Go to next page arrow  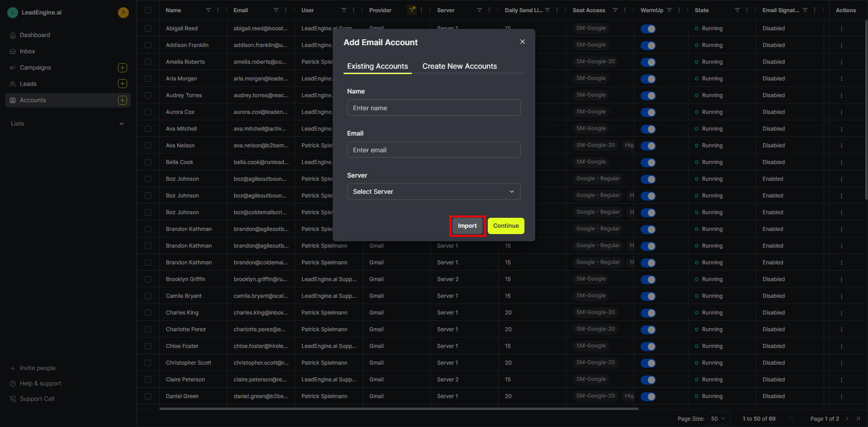pos(847,419)
